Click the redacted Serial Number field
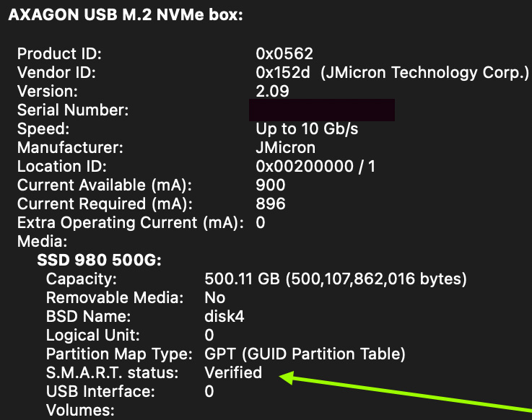The image size is (532, 420). (321, 110)
